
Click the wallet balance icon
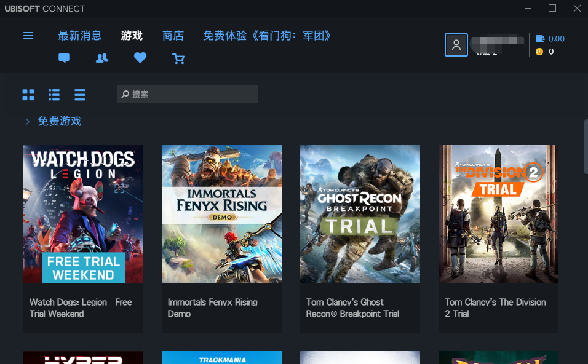540,38
